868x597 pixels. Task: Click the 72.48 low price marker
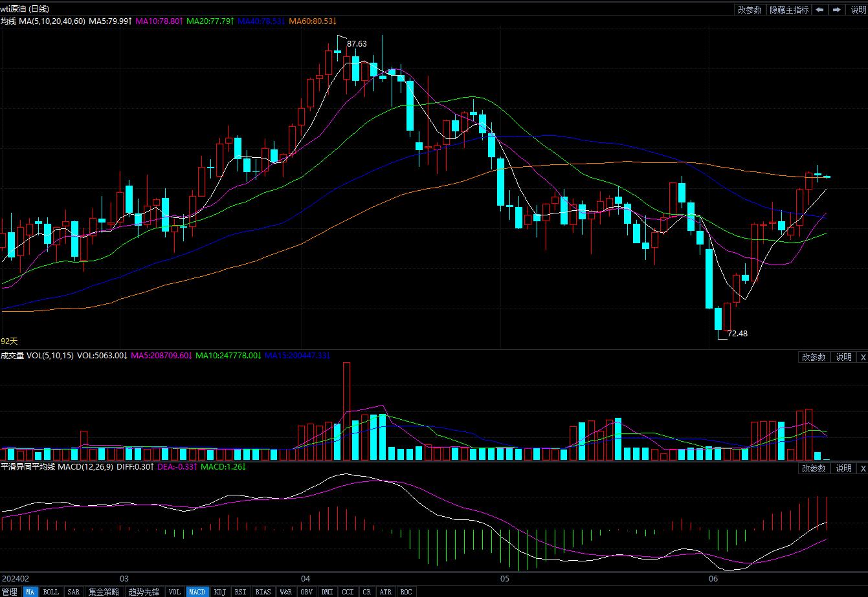coord(737,334)
